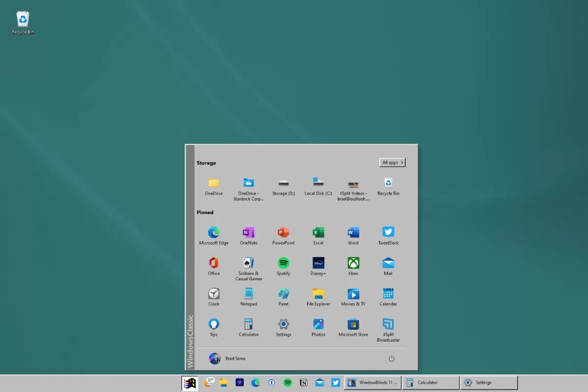Viewport: 588px width, 392px height.
Task: Click the classic Windows Start button
Action: coord(189,383)
